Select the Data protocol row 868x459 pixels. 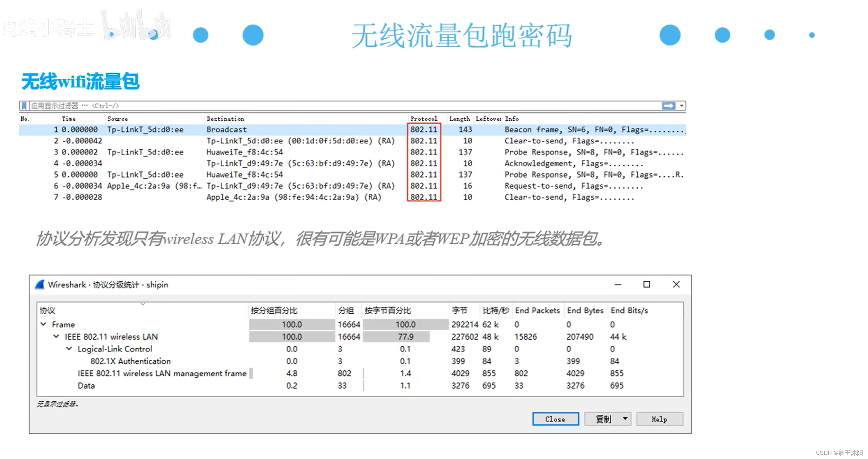[x=360, y=386]
